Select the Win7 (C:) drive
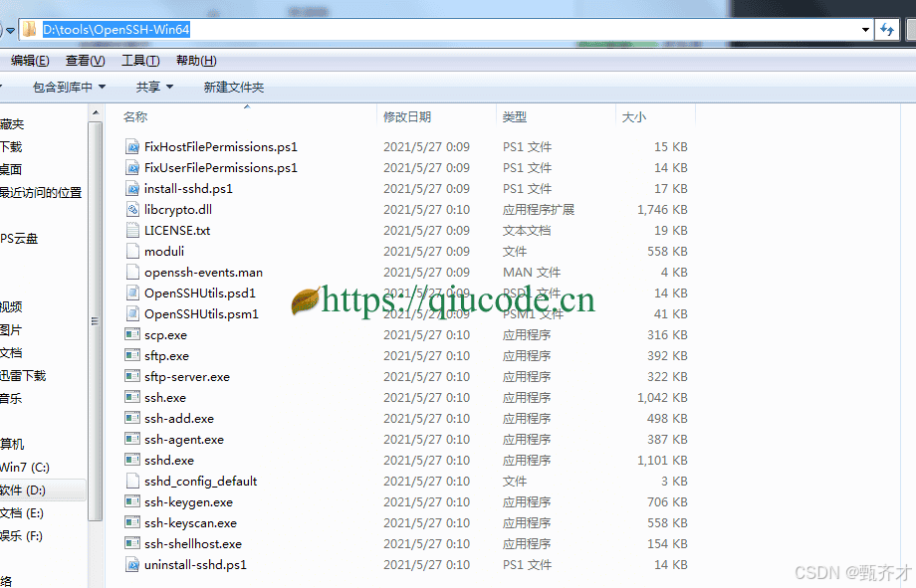Image resolution: width=916 pixels, height=588 pixels. 25,468
